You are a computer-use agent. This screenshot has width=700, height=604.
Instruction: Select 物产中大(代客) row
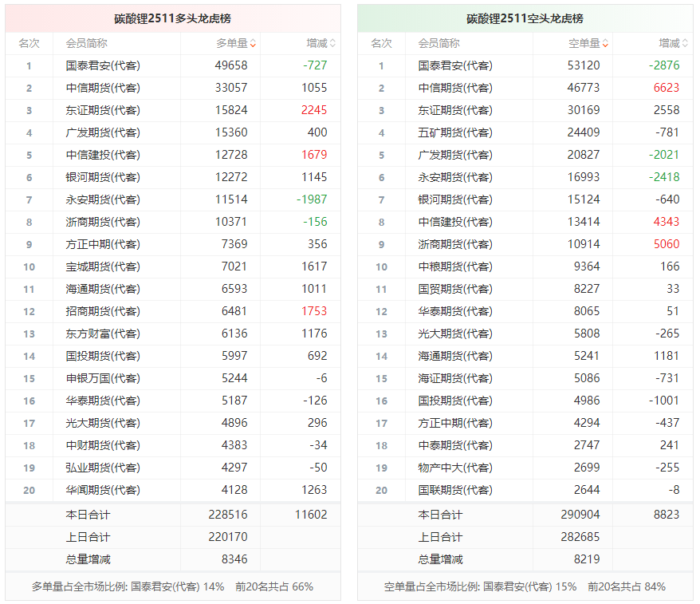point(525,468)
